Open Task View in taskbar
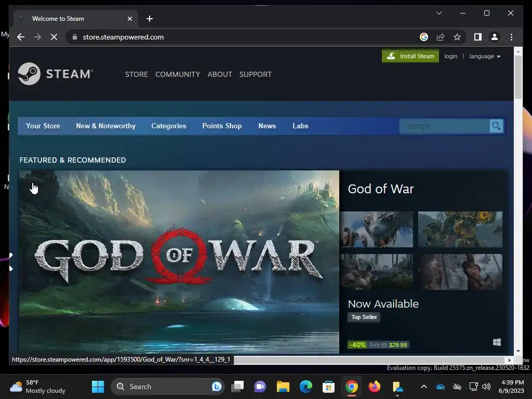The height and width of the screenshot is (399, 532). tap(237, 387)
